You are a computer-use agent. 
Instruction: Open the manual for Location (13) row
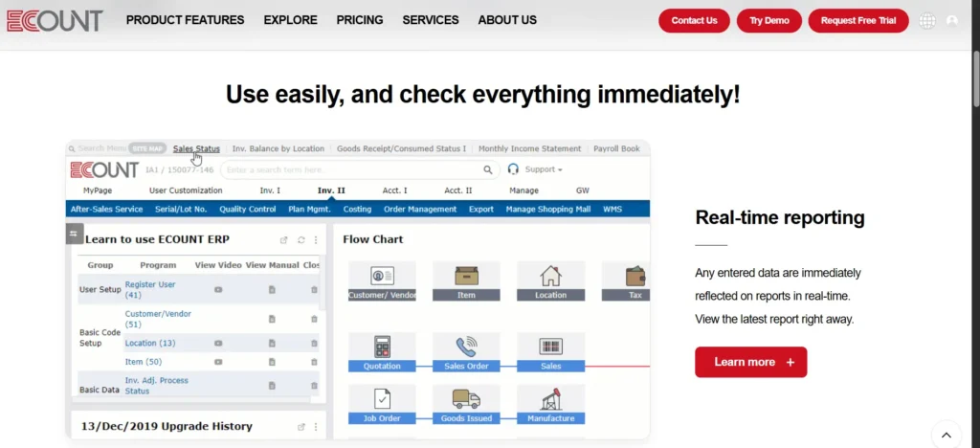coord(272,344)
